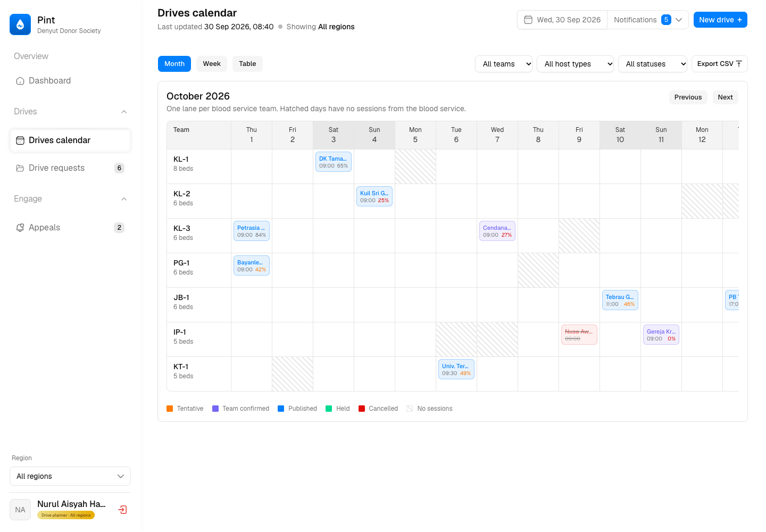Open the Bayanle drive on PG-1
This screenshot has width=766, height=532.
point(252,265)
